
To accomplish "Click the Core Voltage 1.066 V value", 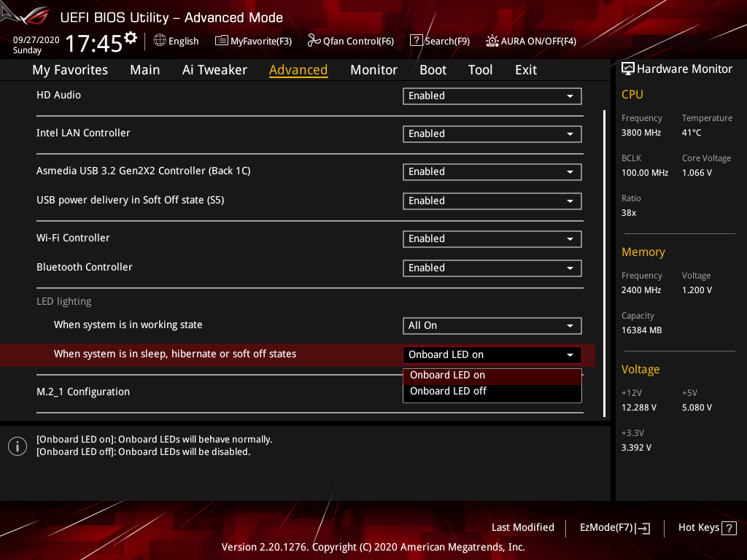I will (x=697, y=173).
